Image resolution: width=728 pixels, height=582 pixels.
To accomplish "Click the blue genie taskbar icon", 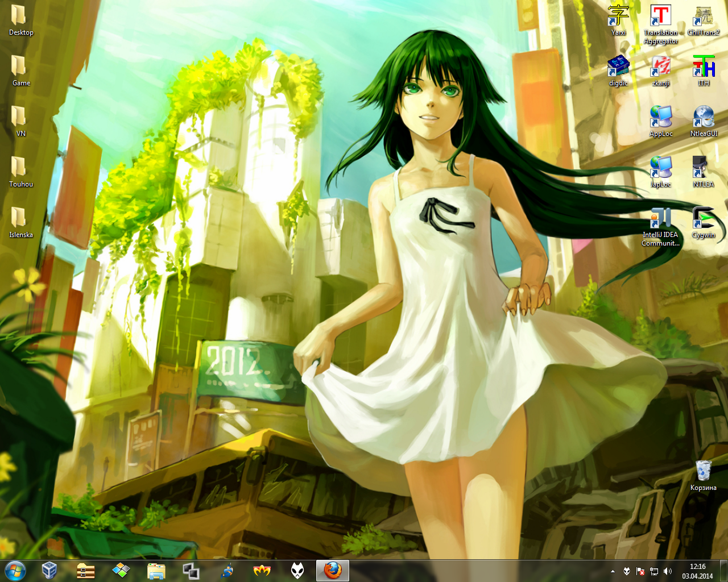I will click(x=227, y=570).
